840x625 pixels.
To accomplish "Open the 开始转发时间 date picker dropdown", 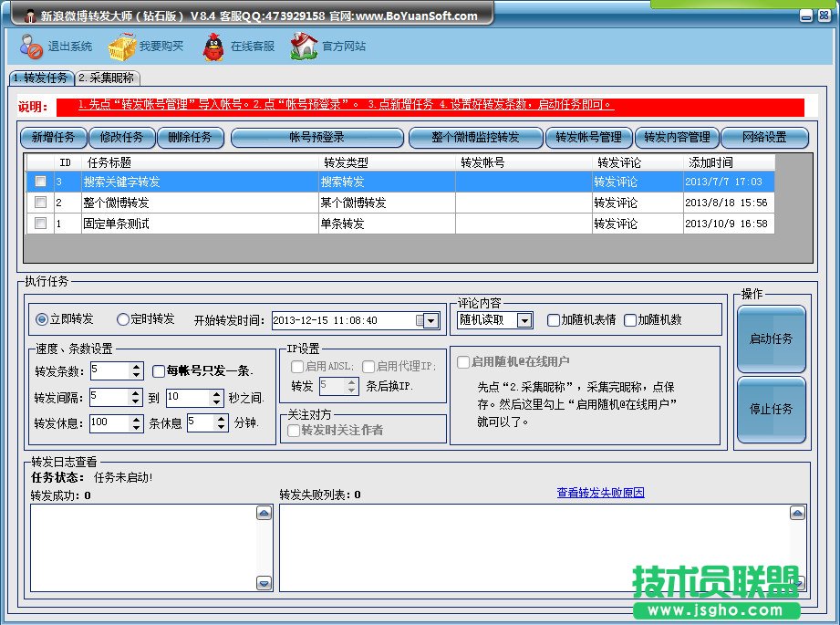I will coord(430,320).
